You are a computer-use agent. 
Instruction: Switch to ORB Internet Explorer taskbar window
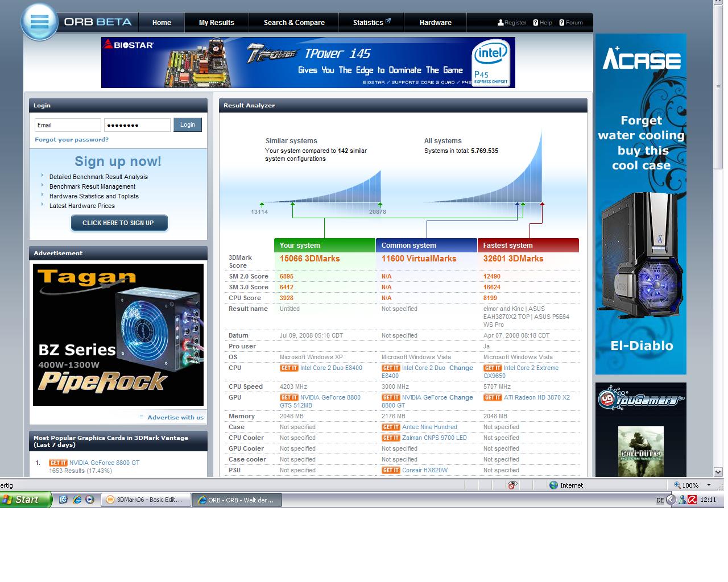(237, 500)
